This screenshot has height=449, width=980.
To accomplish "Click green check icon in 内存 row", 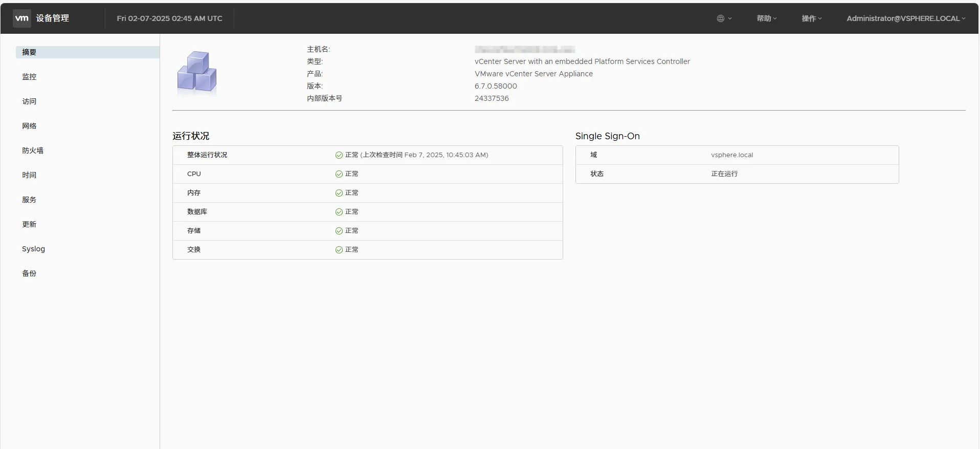I will pos(339,193).
